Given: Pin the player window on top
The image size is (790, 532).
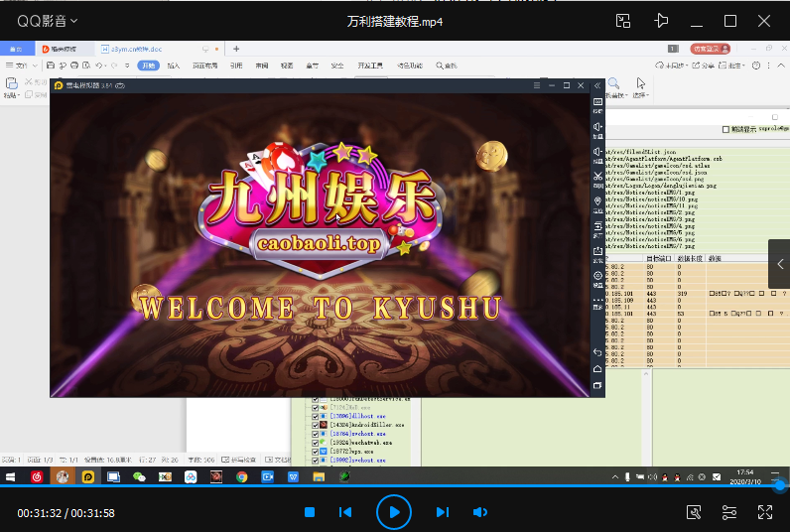Looking at the screenshot, I should tap(662, 21).
